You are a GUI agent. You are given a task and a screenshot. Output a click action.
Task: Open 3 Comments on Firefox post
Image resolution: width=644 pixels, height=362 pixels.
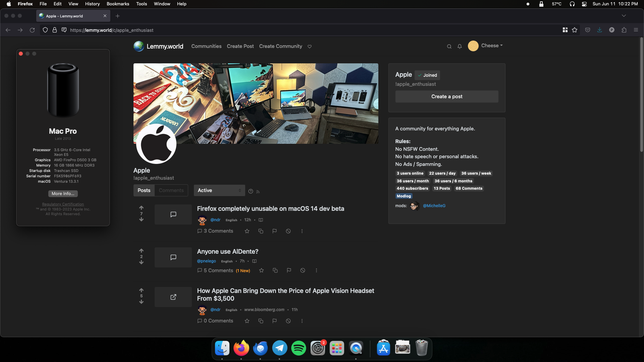215,231
